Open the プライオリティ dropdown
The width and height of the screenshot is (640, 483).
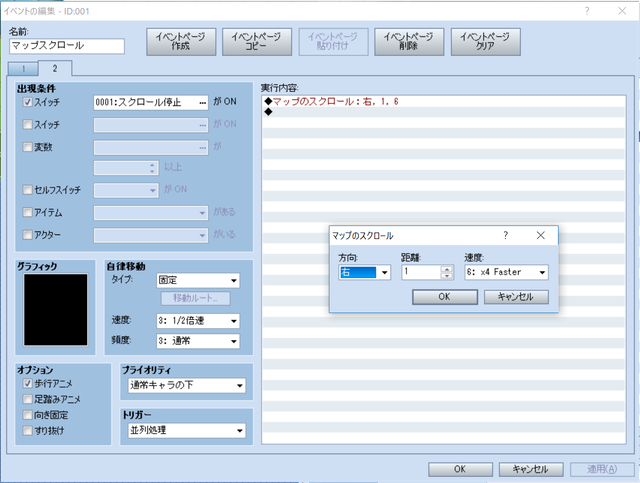(x=187, y=385)
